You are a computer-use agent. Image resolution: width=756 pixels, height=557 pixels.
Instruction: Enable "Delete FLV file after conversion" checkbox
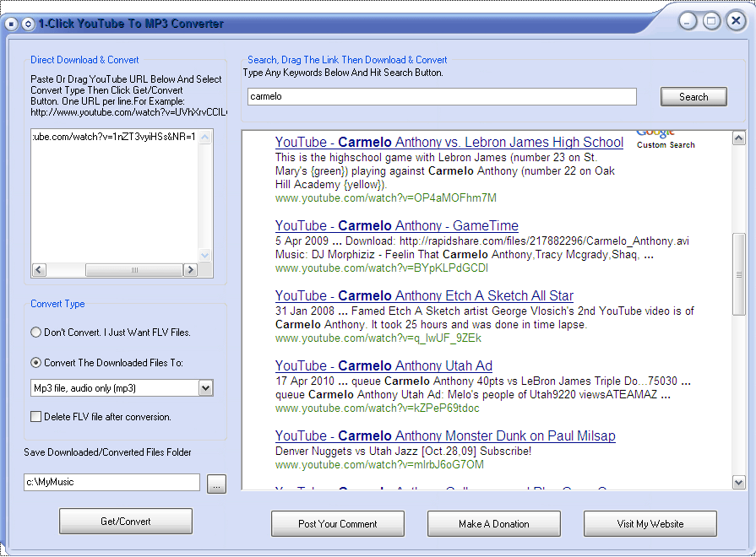[x=36, y=417]
